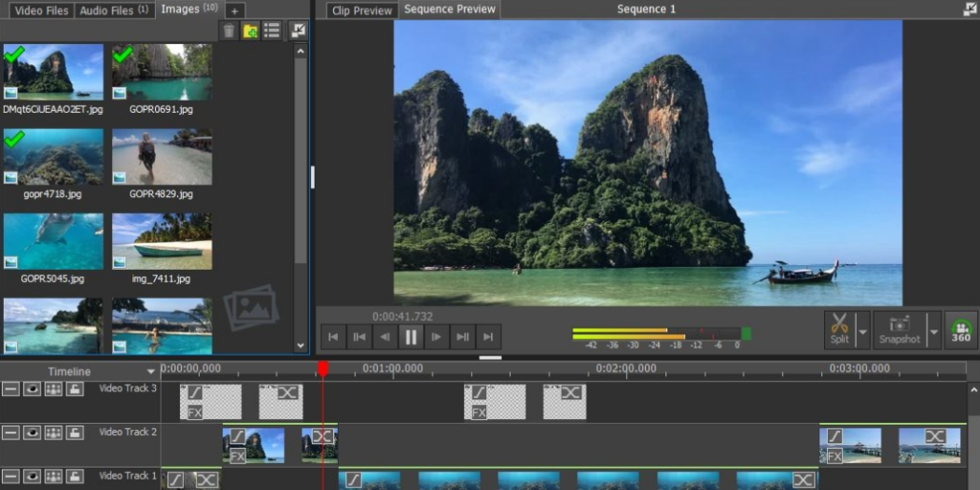Switch media bin to list view

272,30
